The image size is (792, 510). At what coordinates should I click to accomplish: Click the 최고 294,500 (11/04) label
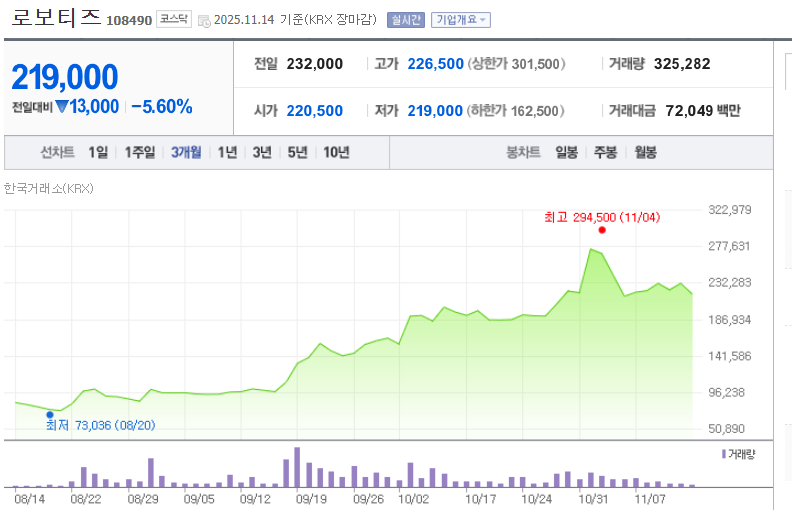[602, 218]
